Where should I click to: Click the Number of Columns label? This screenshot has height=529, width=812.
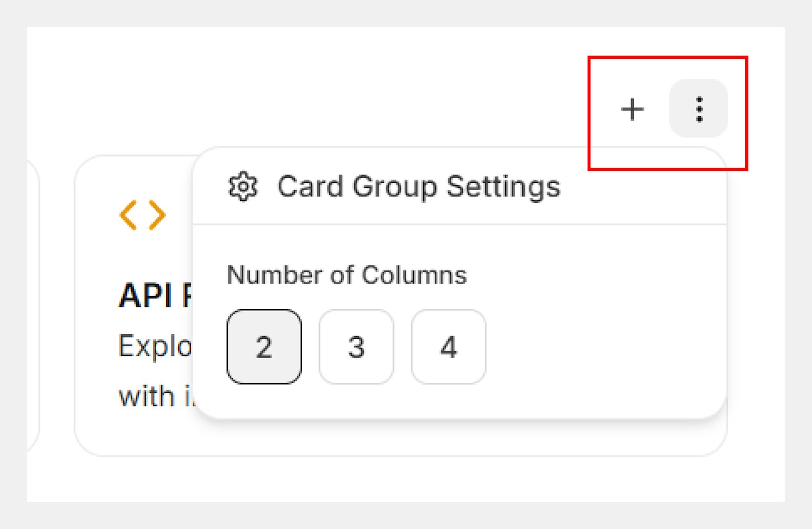click(346, 275)
